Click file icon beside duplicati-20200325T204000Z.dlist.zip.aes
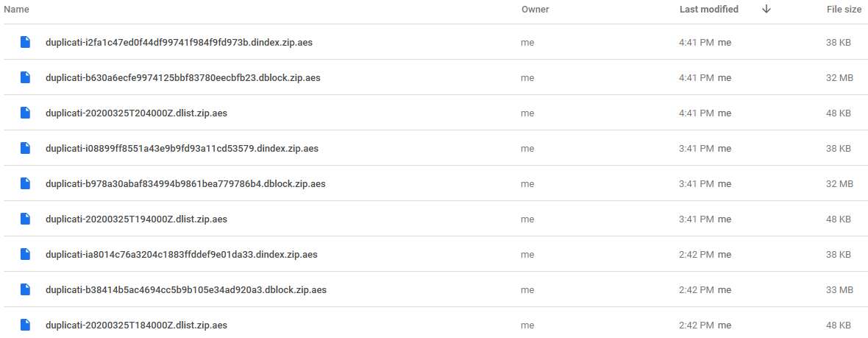This screenshot has height=338, width=868. pyautogui.click(x=25, y=113)
